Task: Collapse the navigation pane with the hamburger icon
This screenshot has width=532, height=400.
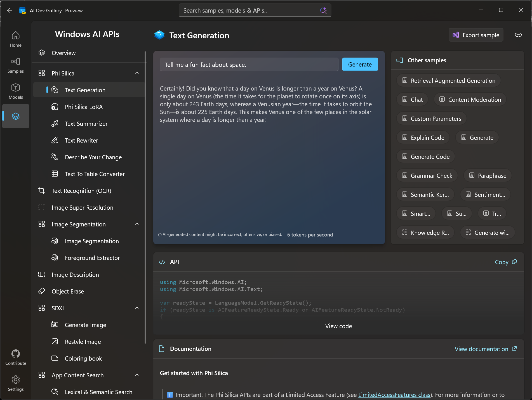Action: click(41, 31)
